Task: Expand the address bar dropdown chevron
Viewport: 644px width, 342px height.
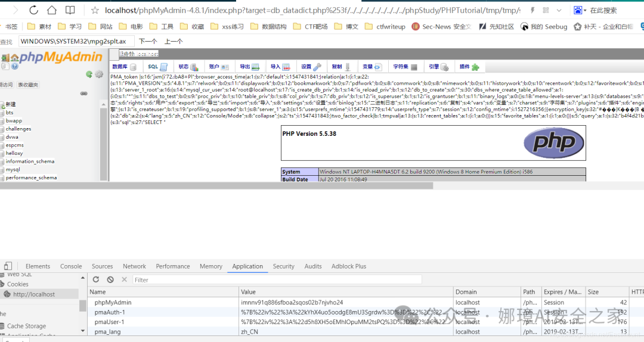Action: tap(559, 10)
